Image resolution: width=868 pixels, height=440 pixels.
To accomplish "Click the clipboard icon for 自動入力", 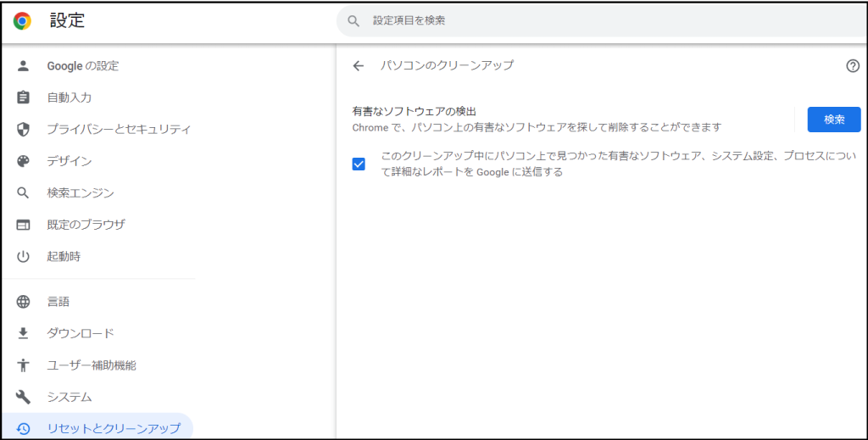I will (24, 97).
